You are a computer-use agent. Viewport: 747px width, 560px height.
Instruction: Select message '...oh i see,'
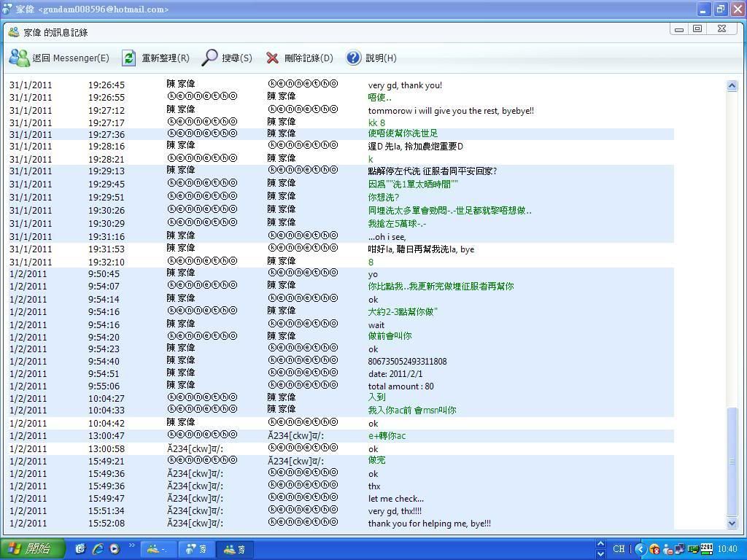pyautogui.click(x=387, y=237)
